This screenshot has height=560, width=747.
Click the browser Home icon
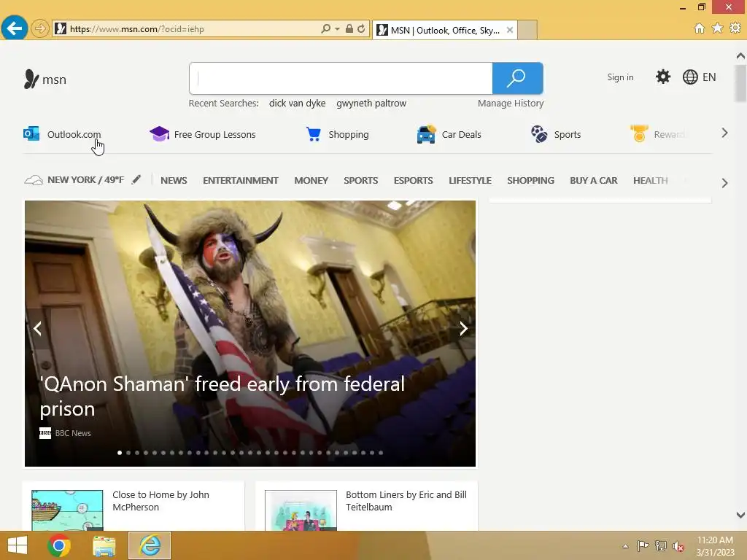tap(700, 28)
